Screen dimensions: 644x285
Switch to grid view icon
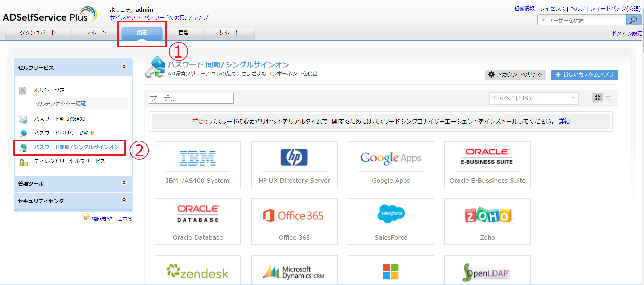point(598,97)
